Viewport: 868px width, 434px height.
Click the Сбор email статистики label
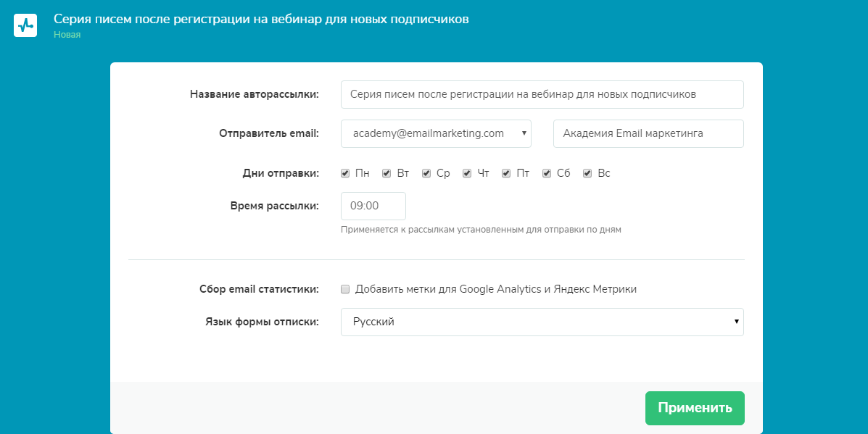(x=259, y=289)
